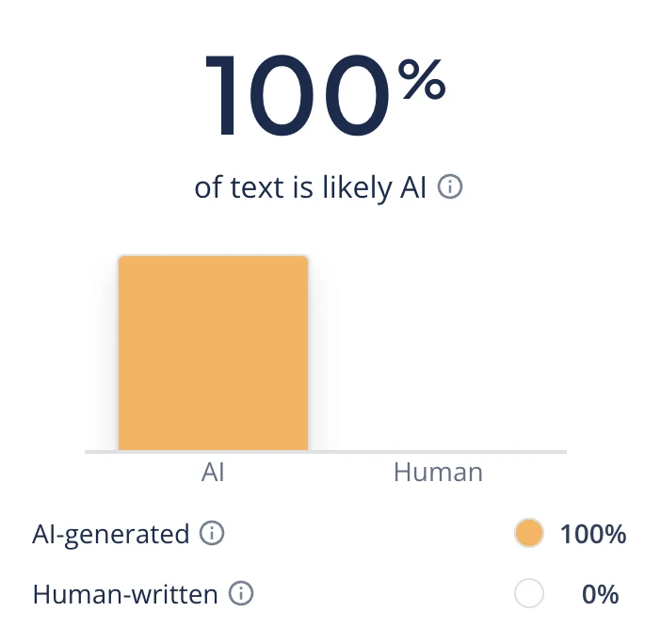
Task: Click the white Human-written legend circle
Action: [528, 593]
